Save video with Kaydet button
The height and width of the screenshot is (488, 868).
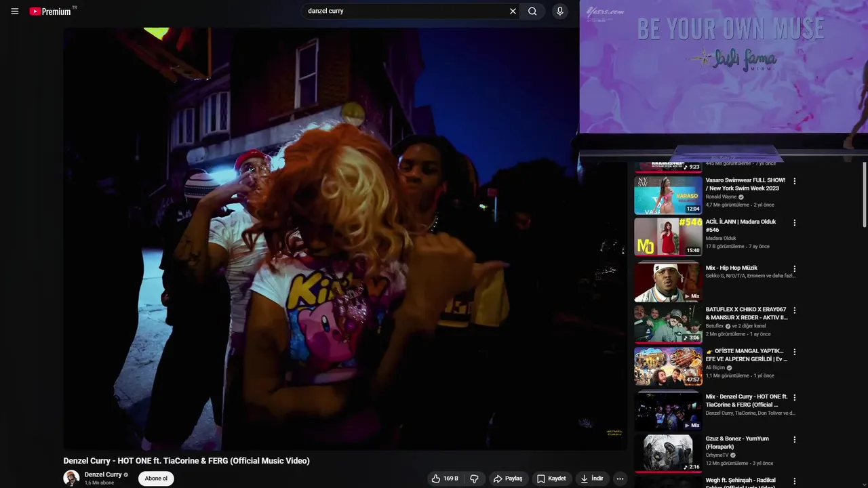(551, 479)
